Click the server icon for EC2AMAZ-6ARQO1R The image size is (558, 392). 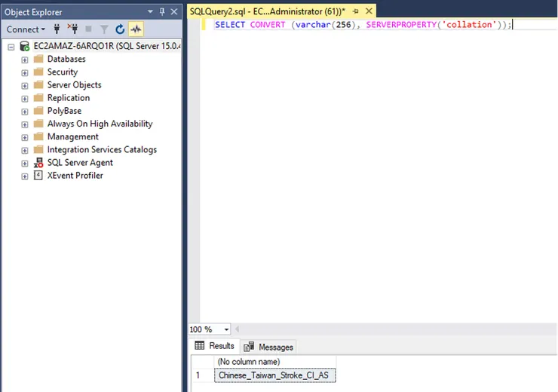pos(25,46)
